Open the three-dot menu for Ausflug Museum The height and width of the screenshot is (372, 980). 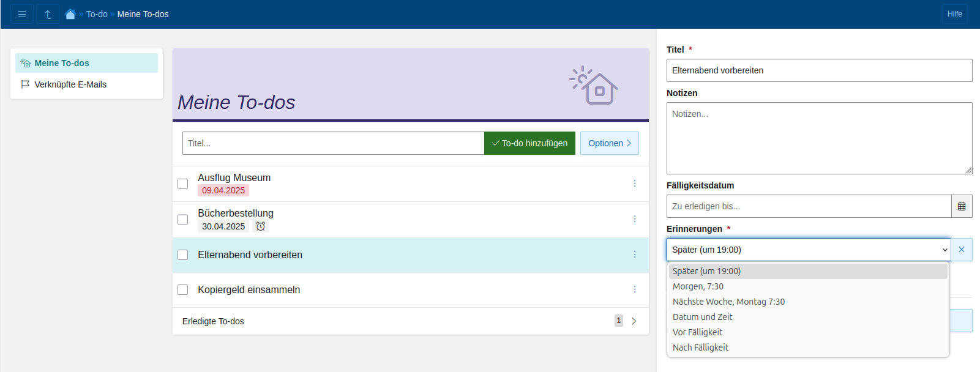635,184
